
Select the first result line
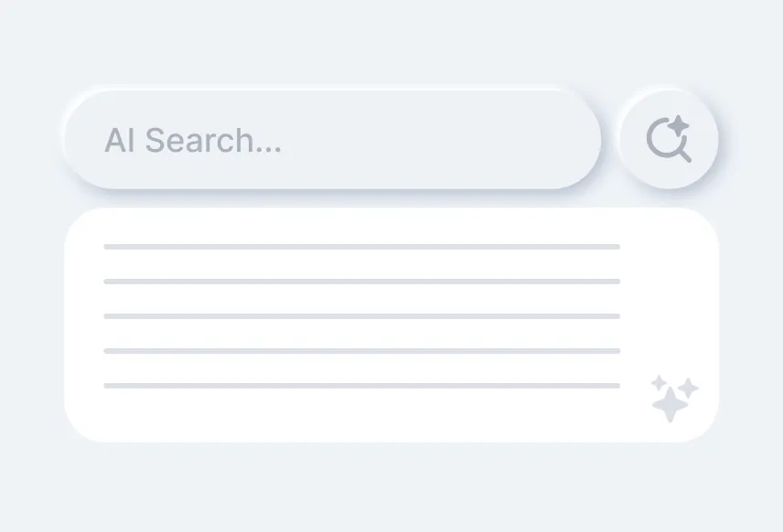(361, 247)
